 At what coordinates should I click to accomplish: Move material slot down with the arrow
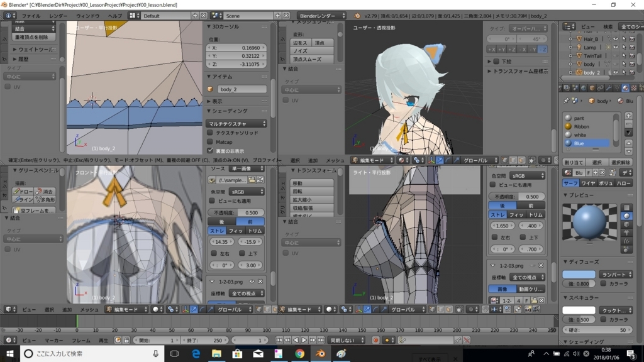628,151
